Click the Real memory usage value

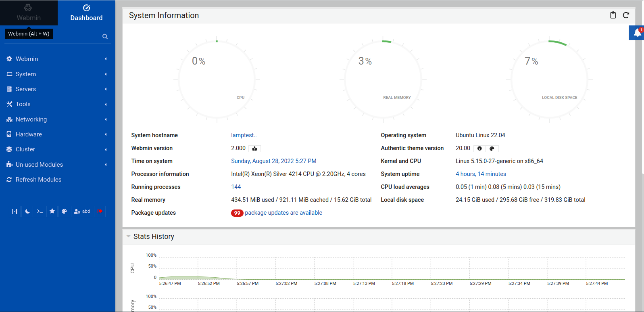click(301, 200)
